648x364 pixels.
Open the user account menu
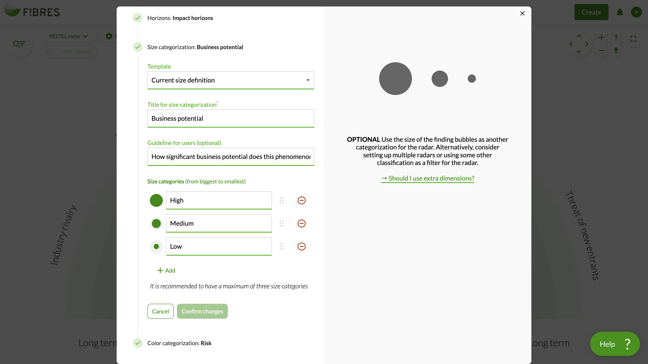click(636, 12)
